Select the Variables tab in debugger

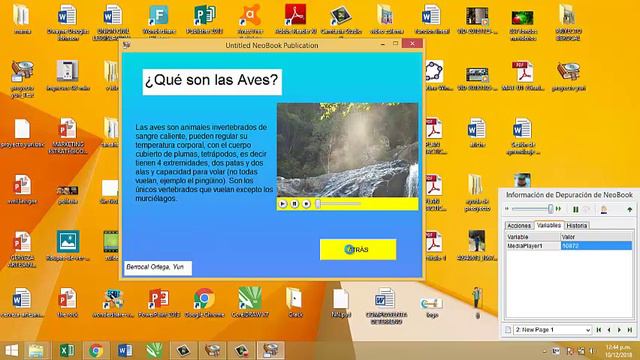[x=549, y=225]
